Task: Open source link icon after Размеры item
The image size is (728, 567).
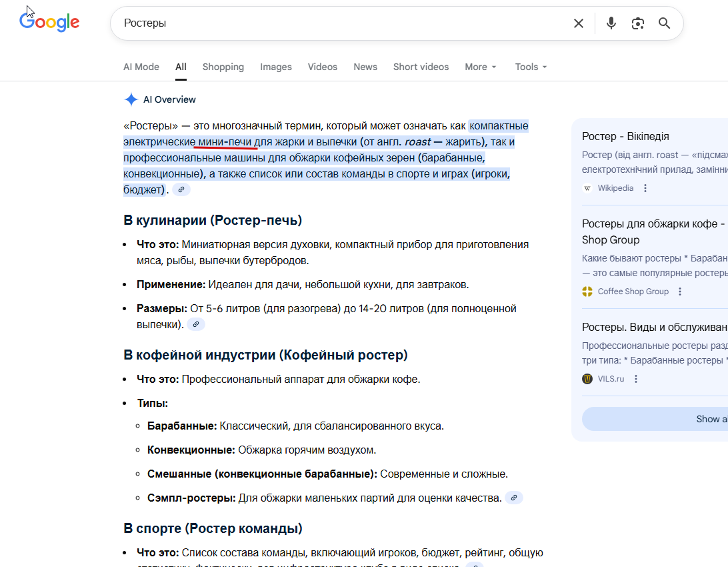Action: click(x=196, y=324)
